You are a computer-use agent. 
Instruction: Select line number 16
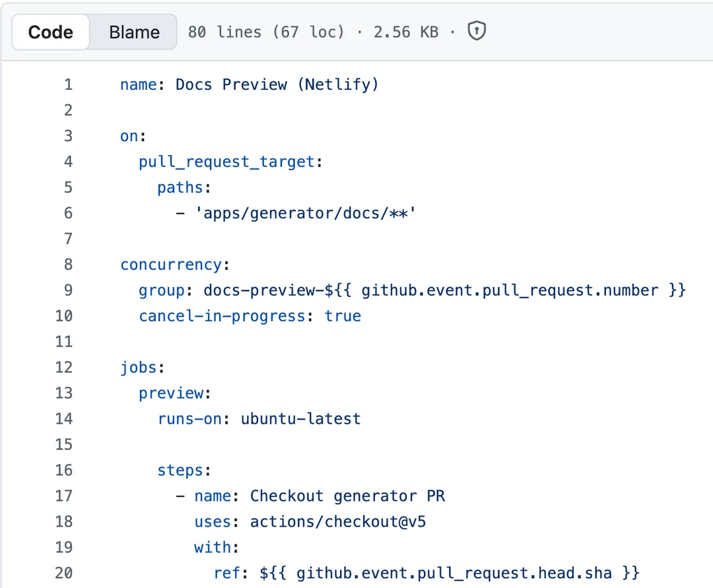[x=63, y=470]
